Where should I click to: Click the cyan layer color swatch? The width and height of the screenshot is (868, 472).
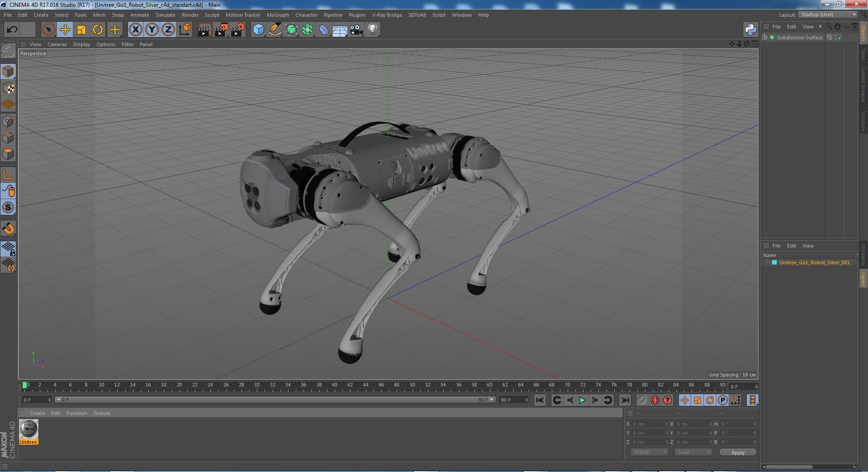click(x=774, y=262)
